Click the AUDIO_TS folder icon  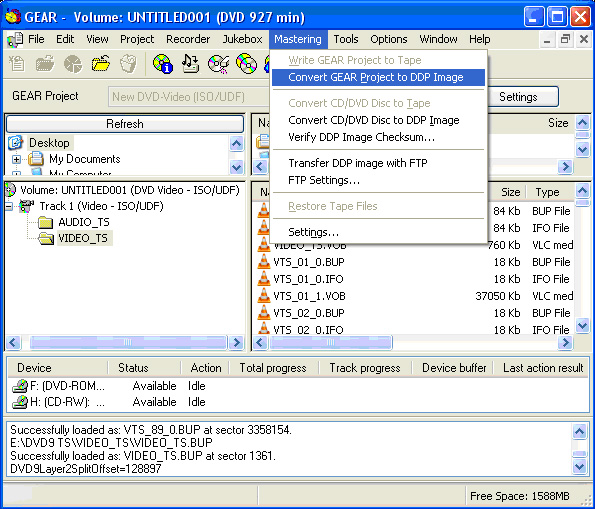click(x=46, y=222)
